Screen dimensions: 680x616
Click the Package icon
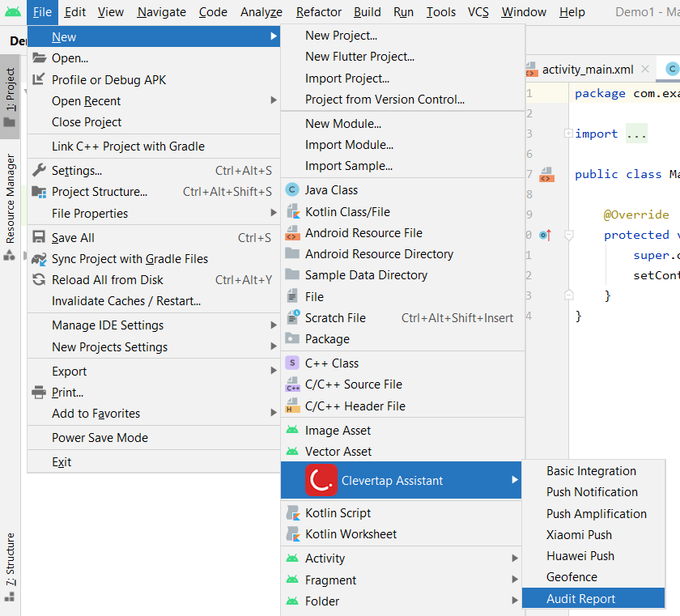[292, 338]
